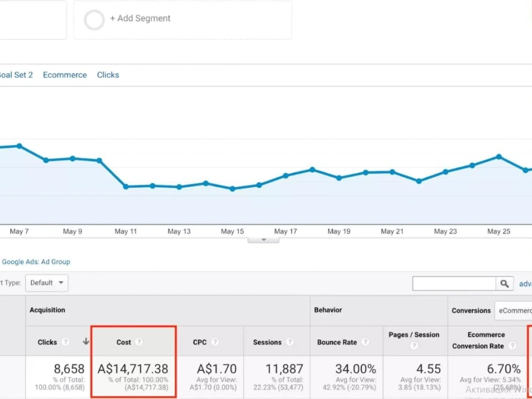This screenshot has height=399, width=532.
Task: Click the 8,658 total clicks value
Action: [69, 369]
